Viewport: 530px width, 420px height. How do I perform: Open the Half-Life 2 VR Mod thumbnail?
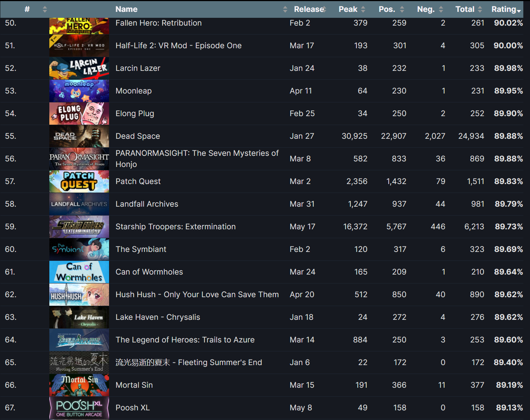click(x=79, y=46)
